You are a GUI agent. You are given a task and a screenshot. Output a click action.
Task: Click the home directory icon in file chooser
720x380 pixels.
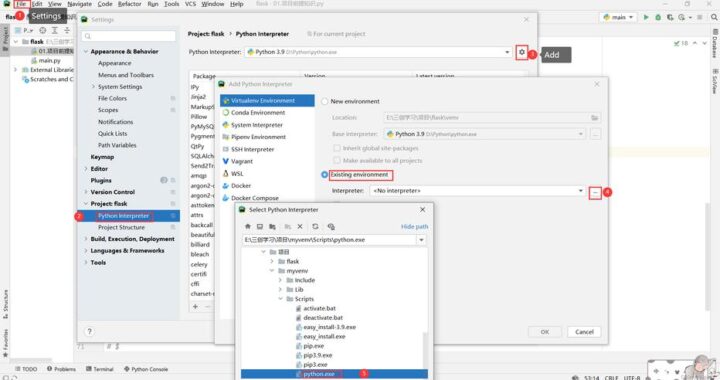click(248, 227)
